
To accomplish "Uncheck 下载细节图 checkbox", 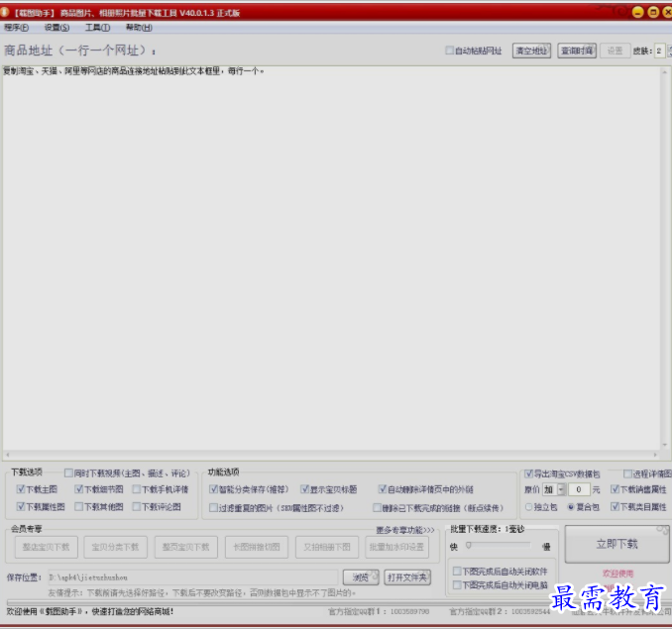I will tap(78, 489).
